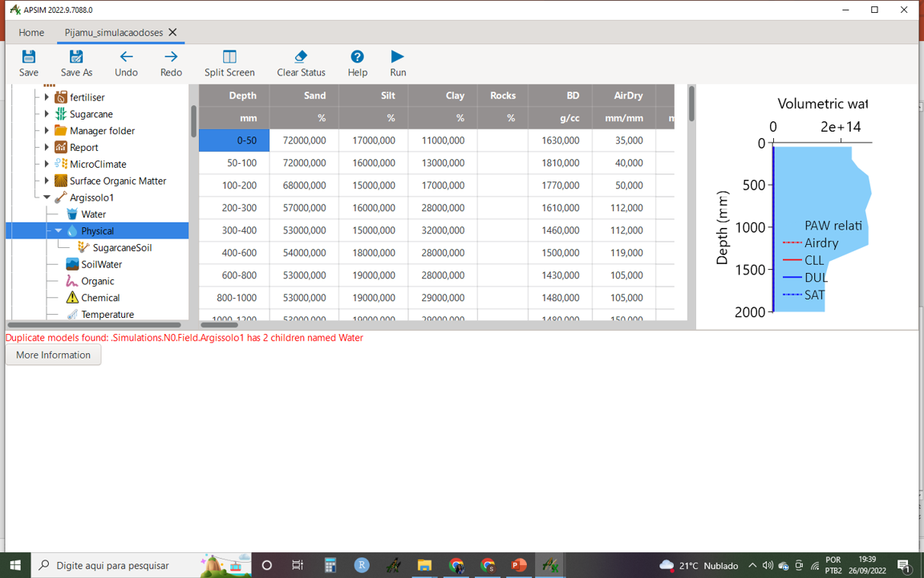This screenshot has height=578, width=924.
Task: Click the Undo arrow icon
Action: point(126,57)
